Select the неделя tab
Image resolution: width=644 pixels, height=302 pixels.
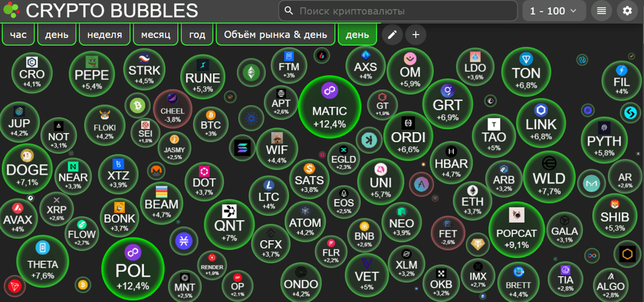click(x=105, y=35)
